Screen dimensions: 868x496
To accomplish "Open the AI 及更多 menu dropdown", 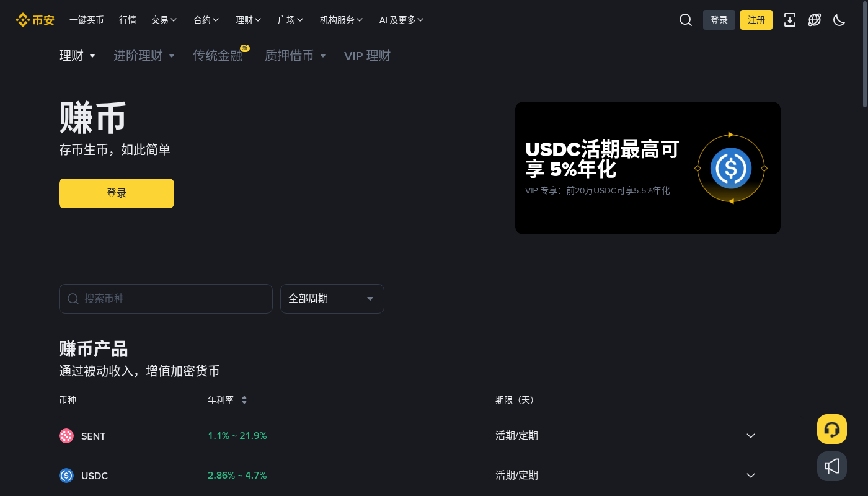I will pyautogui.click(x=402, y=20).
